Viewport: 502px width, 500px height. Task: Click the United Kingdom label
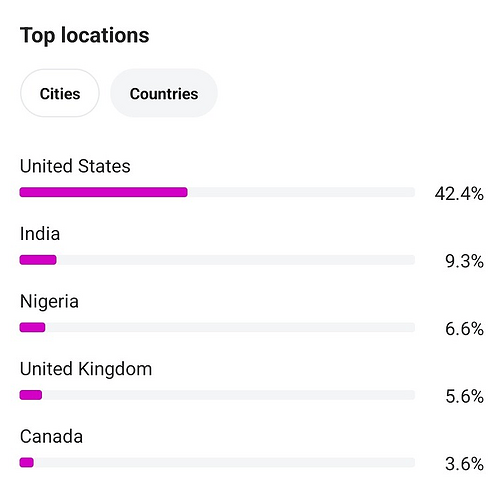click(x=86, y=369)
